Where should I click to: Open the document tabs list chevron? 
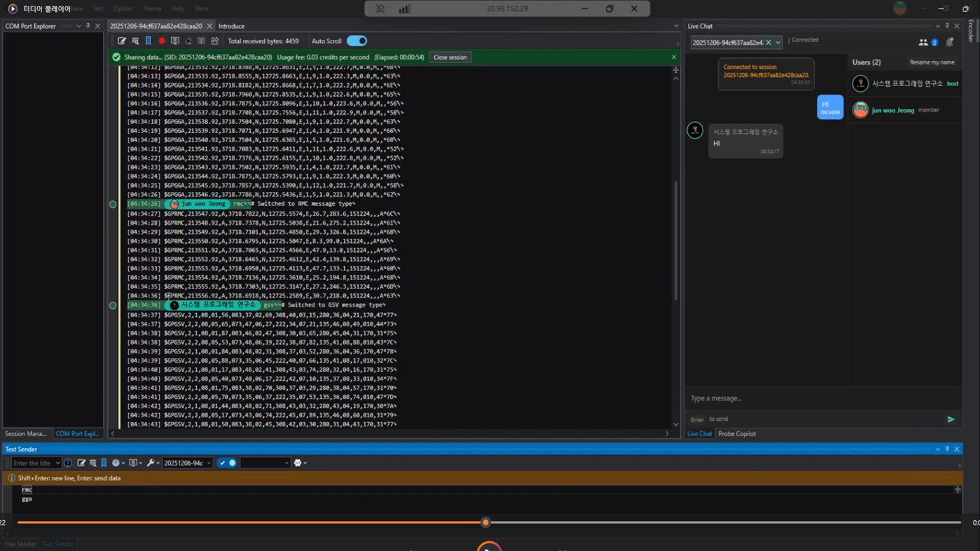click(676, 26)
